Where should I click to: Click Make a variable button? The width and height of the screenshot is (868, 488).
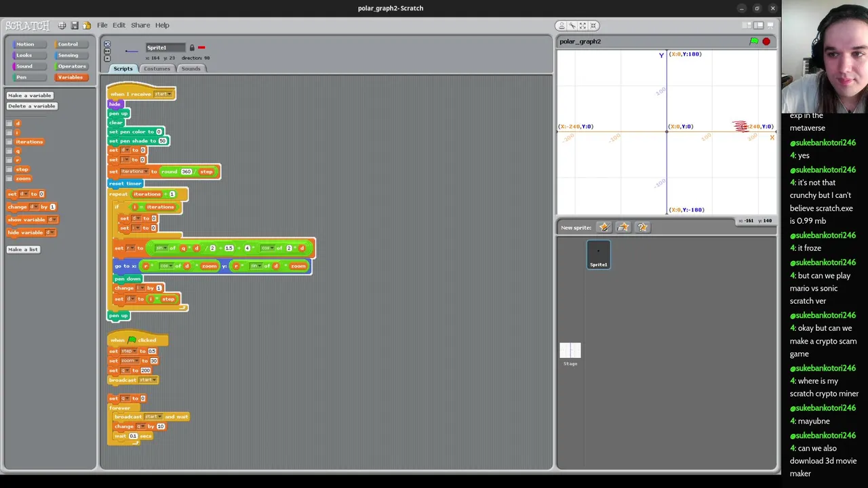pos(30,96)
